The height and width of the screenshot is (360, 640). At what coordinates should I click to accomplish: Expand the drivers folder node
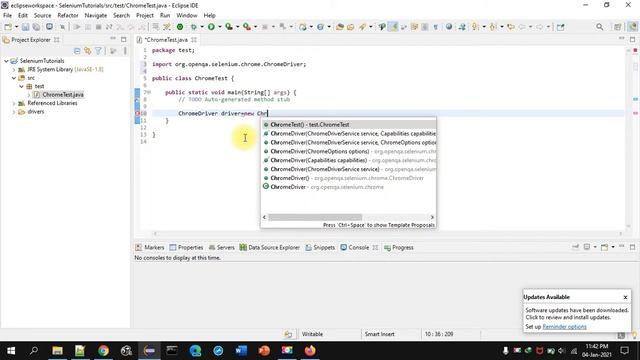pyautogui.click(x=14, y=112)
